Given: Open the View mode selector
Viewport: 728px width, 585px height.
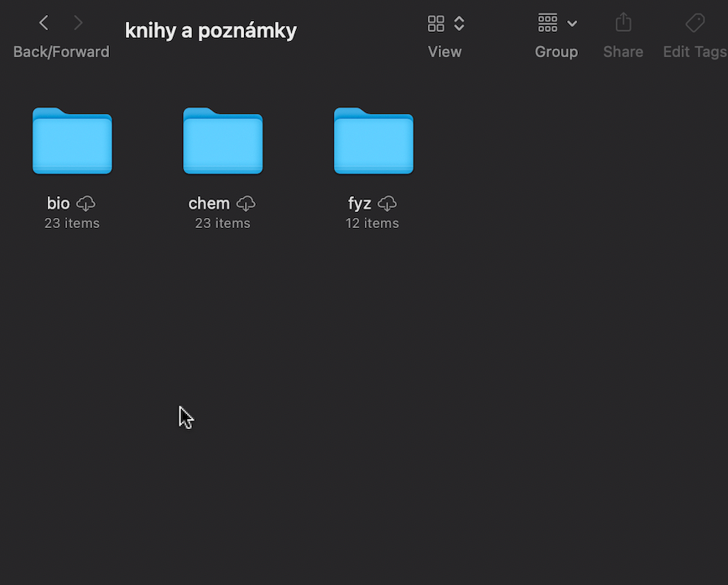Looking at the screenshot, I should (x=434, y=23).
